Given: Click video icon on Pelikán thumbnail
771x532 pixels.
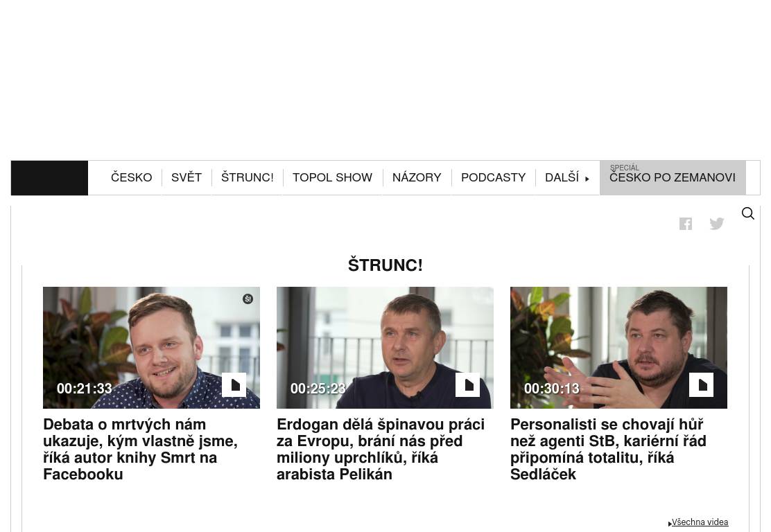Looking at the screenshot, I should tap(467, 384).
